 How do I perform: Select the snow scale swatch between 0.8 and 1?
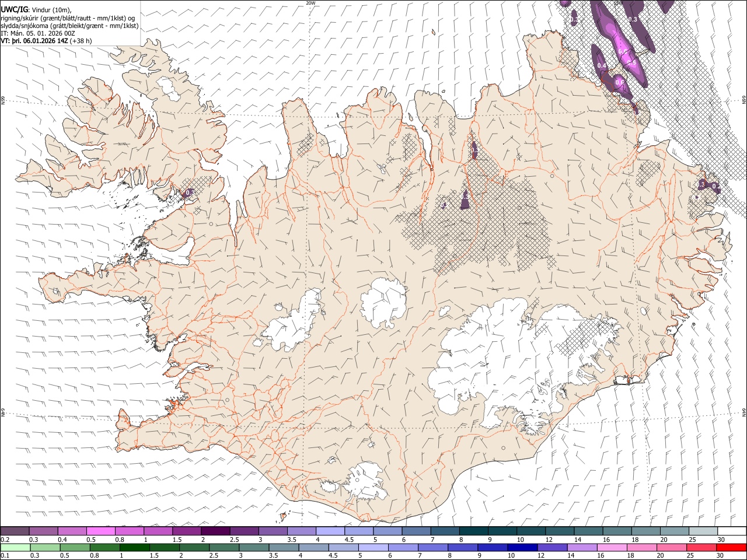130,531
